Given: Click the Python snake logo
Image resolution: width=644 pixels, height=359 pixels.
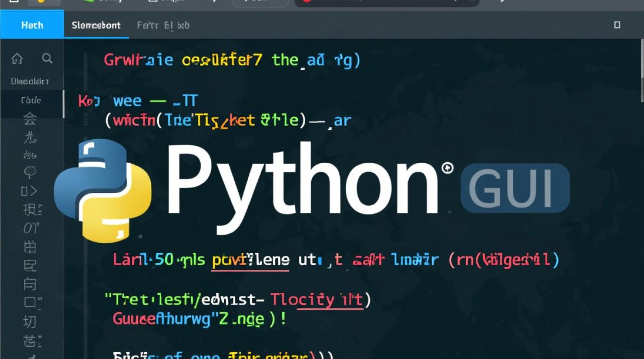Looking at the screenshot, I should point(103,190).
